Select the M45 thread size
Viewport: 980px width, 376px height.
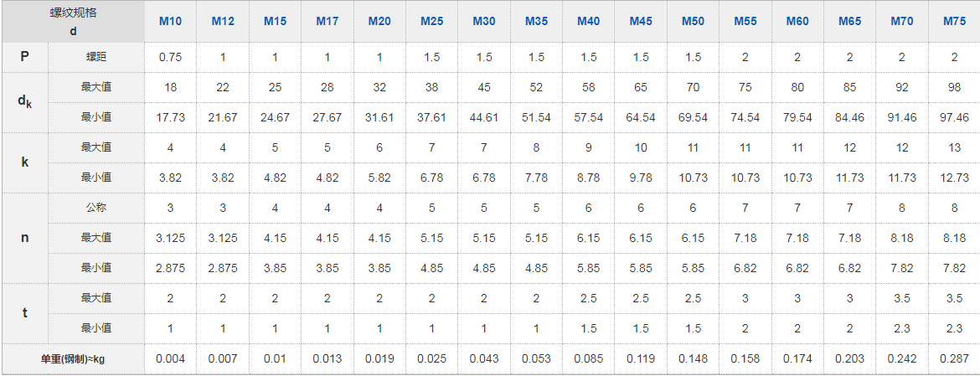(641, 21)
